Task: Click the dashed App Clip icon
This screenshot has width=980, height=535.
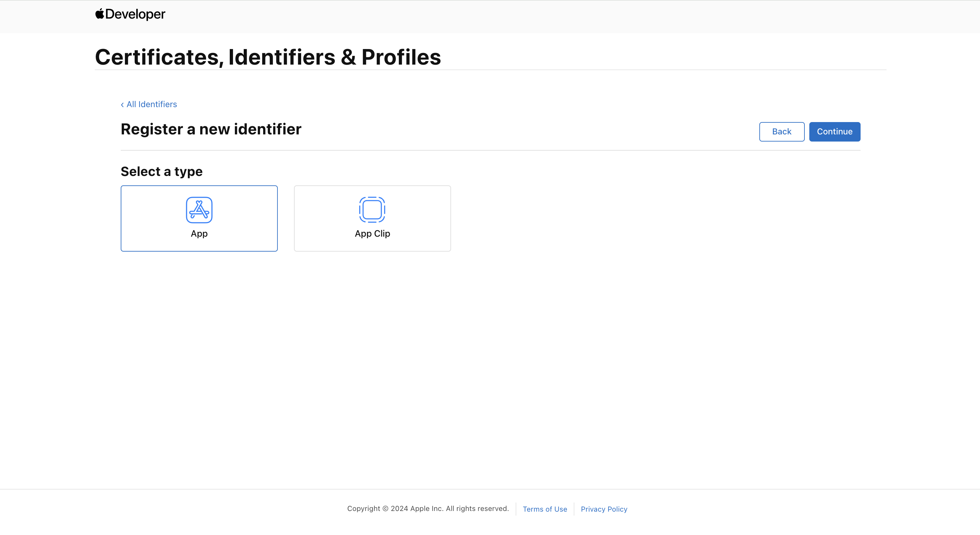Action: point(372,210)
